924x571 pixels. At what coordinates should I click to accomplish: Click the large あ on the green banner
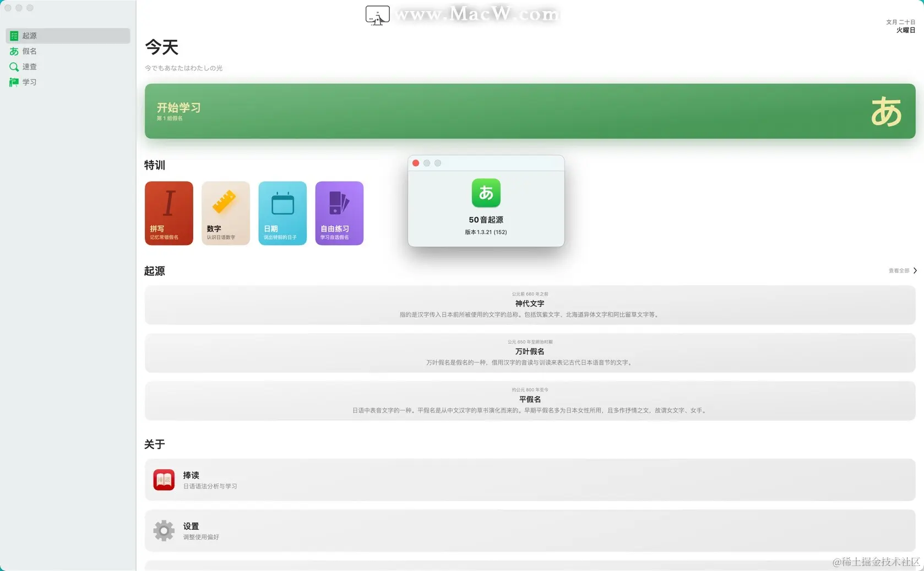point(886,111)
